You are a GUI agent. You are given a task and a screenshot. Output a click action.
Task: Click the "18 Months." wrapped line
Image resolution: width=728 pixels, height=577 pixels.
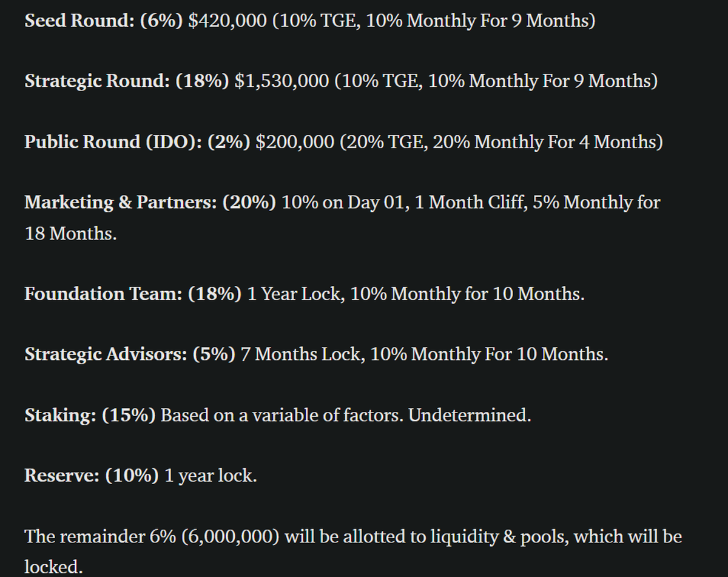pos(70,234)
